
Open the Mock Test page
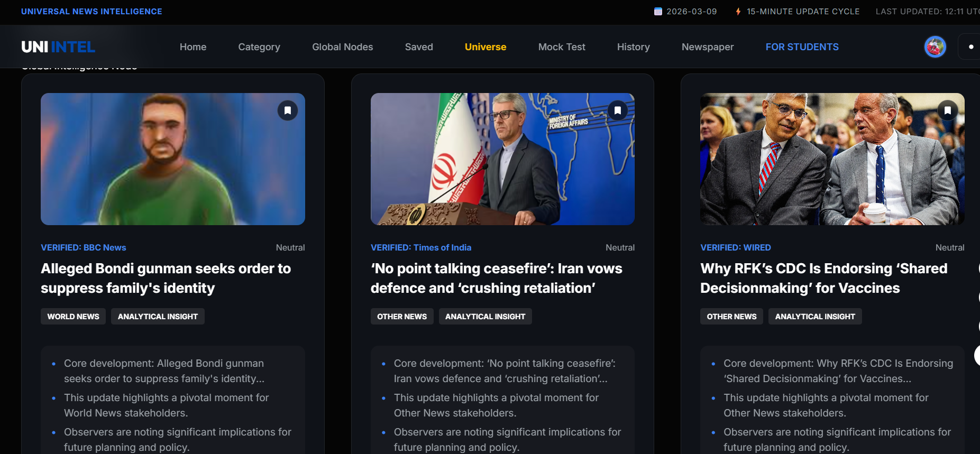(x=562, y=47)
